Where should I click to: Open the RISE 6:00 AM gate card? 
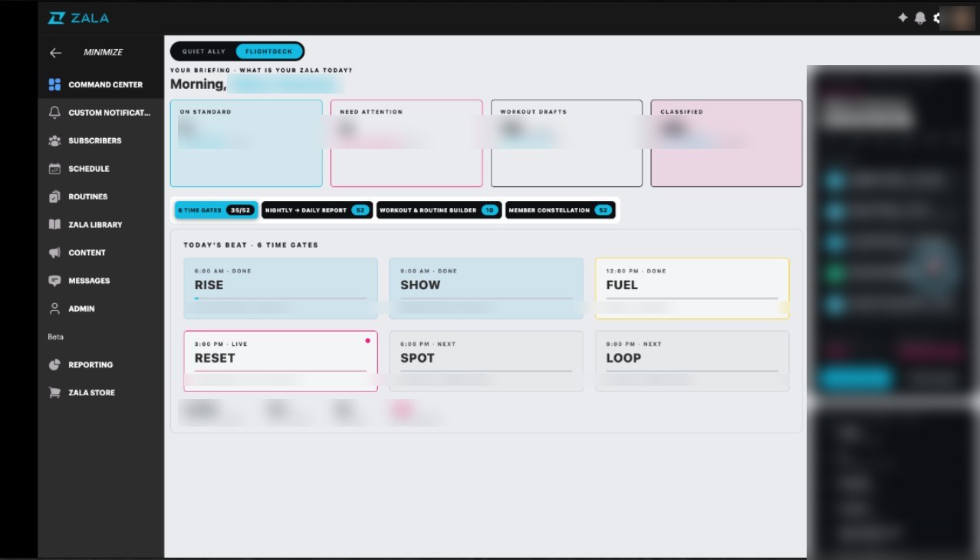click(x=281, y=288)
